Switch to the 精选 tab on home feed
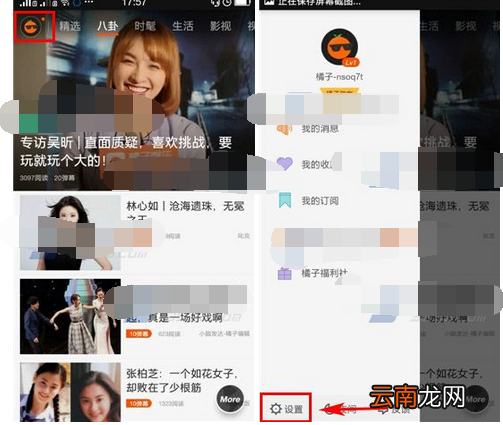Screen dimensions: 503x425 coord(70,26)
